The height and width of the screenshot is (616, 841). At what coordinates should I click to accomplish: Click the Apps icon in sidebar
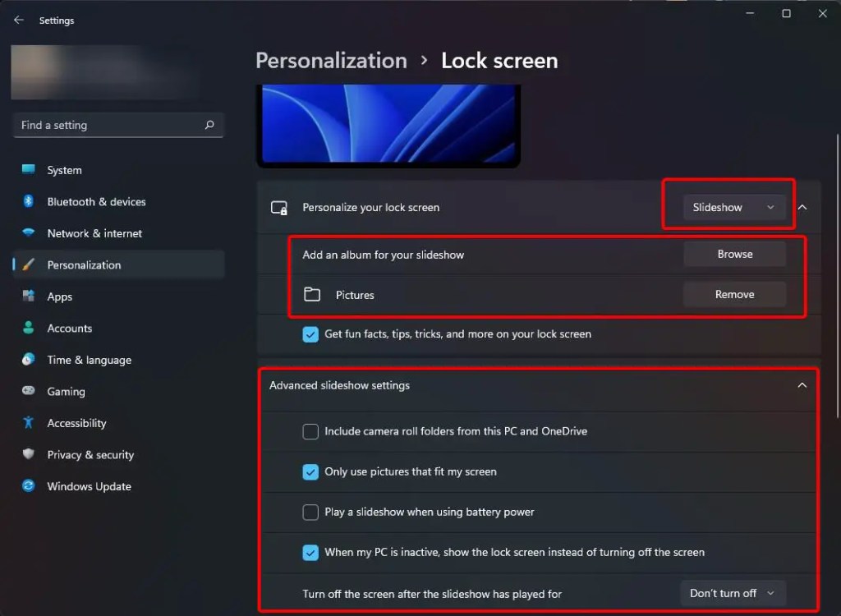click(x=29, y=296)
